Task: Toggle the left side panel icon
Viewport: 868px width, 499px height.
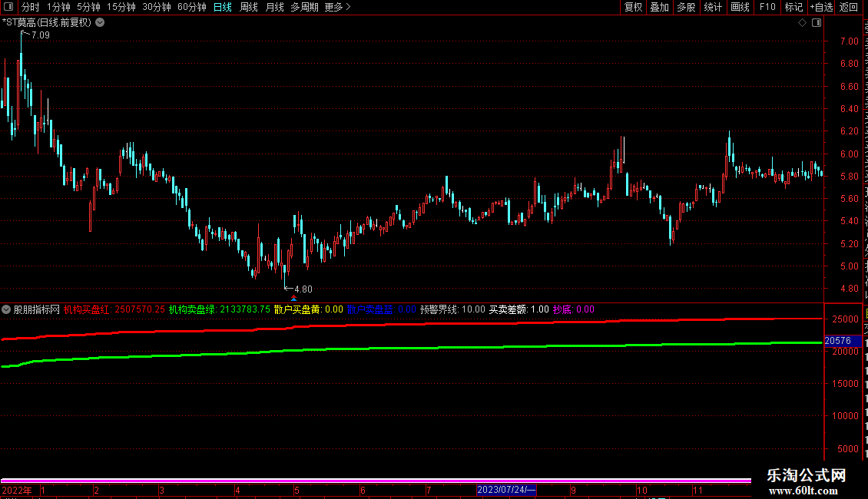Action: [x=8, y=7]
